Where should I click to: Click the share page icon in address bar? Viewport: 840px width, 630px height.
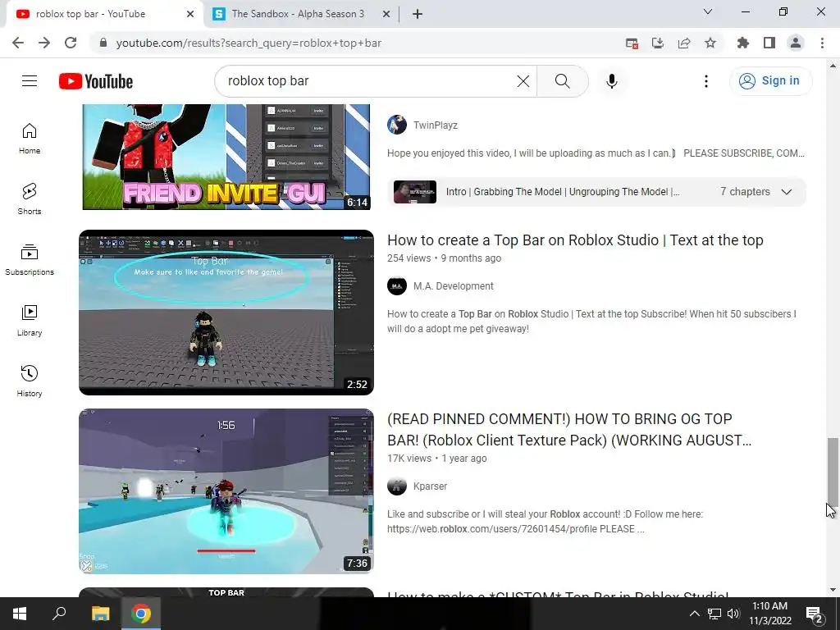coord(684,43)
